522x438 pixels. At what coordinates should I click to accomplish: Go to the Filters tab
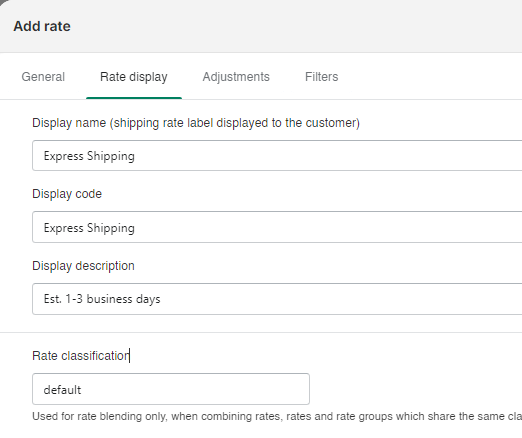[x=321, y=77]
